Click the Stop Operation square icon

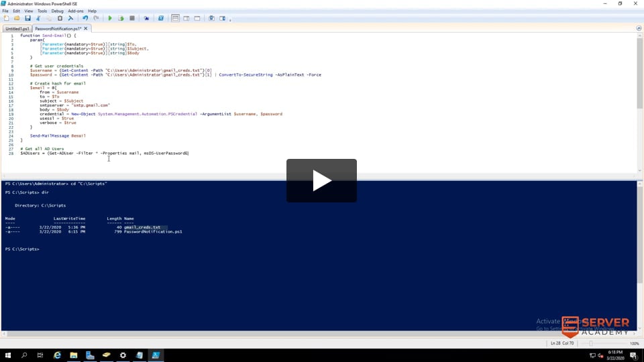click(x=132, y=18)
